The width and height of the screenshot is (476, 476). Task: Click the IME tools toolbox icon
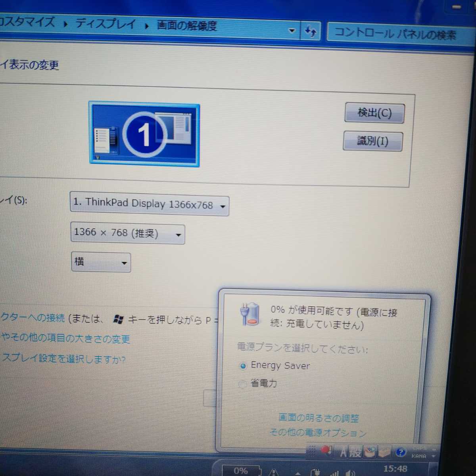pyautogui.click(x=384, y=452)
